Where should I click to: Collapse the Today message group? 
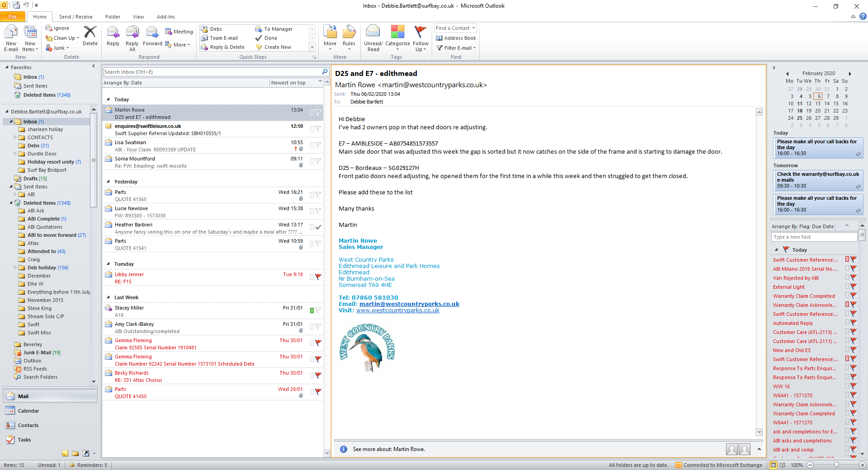[x=108, y=99]
